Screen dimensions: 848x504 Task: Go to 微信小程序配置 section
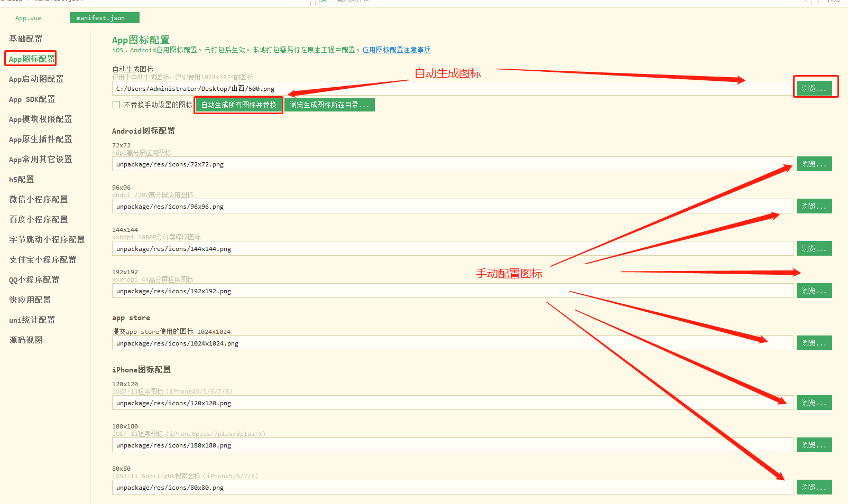pos(38,199)
